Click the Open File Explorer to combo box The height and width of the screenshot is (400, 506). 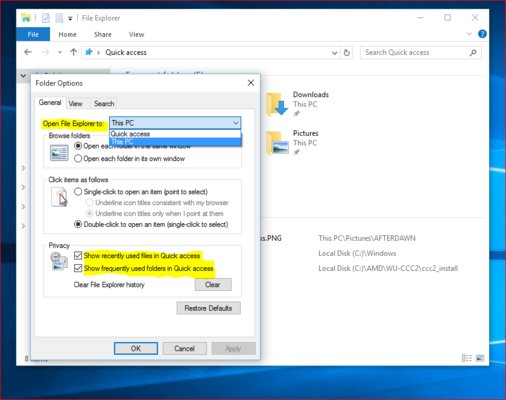pos(175,123)
